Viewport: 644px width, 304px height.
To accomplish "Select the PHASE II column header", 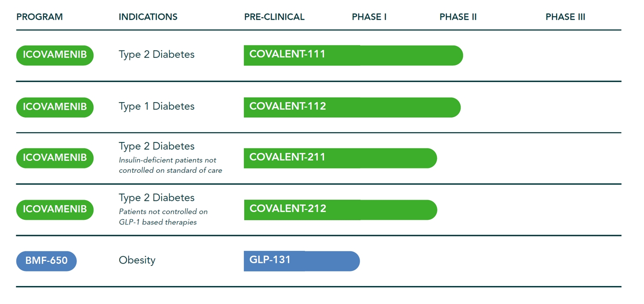I will 458,17.
